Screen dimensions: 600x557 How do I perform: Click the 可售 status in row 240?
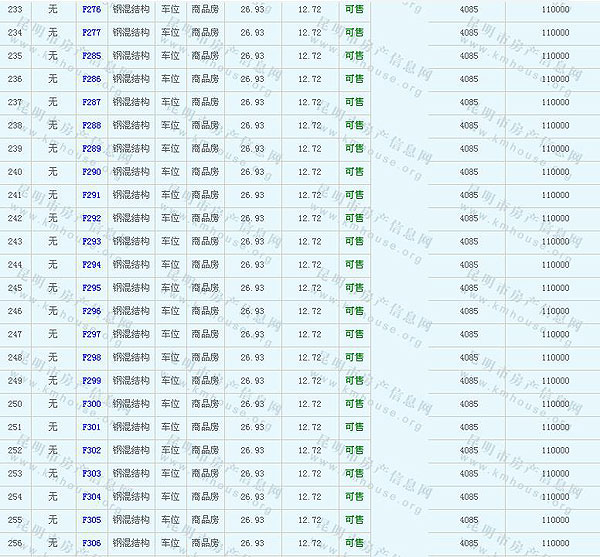[x=354, y=172]
